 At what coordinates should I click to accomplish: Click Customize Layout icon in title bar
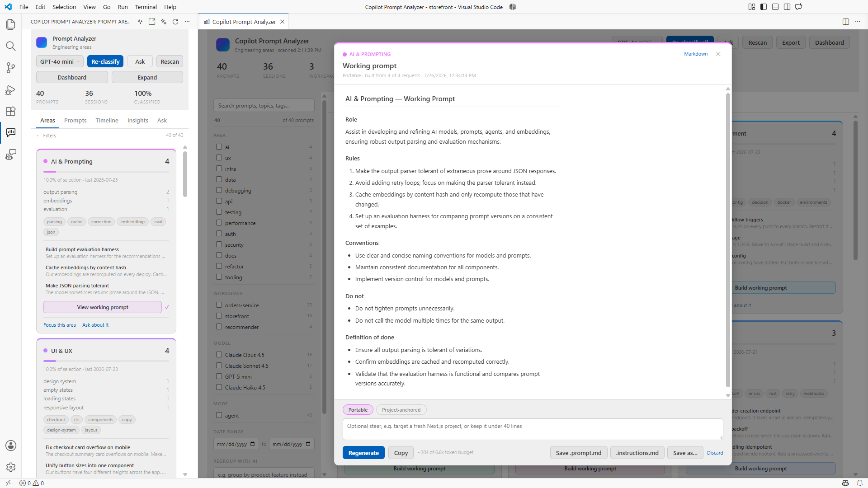pyautogui.click(x=752, y=7)
